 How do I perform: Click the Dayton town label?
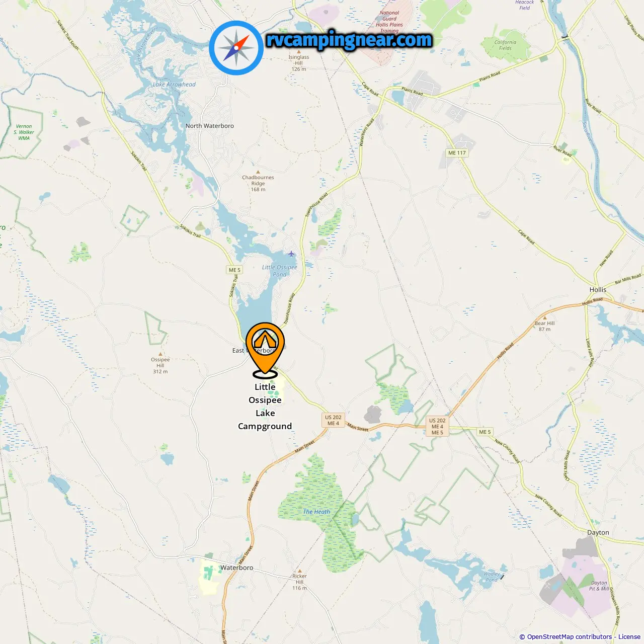[x=598, y=532]
